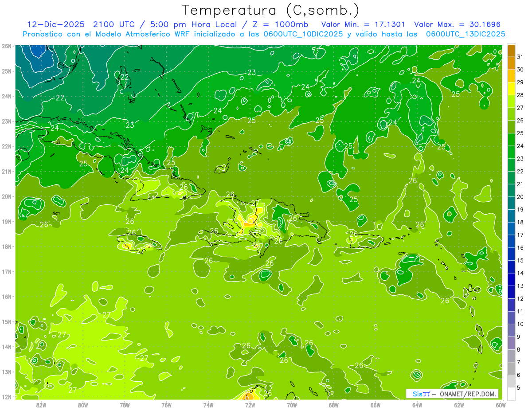The image size is (532, 411).
Task: Click the latitude label "15N"
Action: (x=6, y=322)
